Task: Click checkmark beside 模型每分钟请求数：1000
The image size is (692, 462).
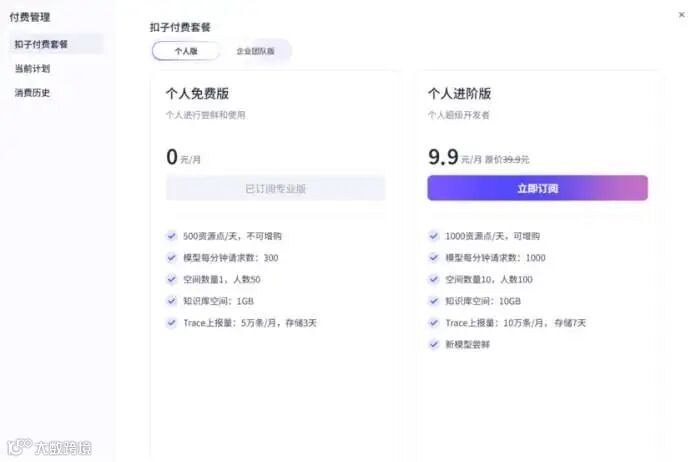Action: [434, 257]
